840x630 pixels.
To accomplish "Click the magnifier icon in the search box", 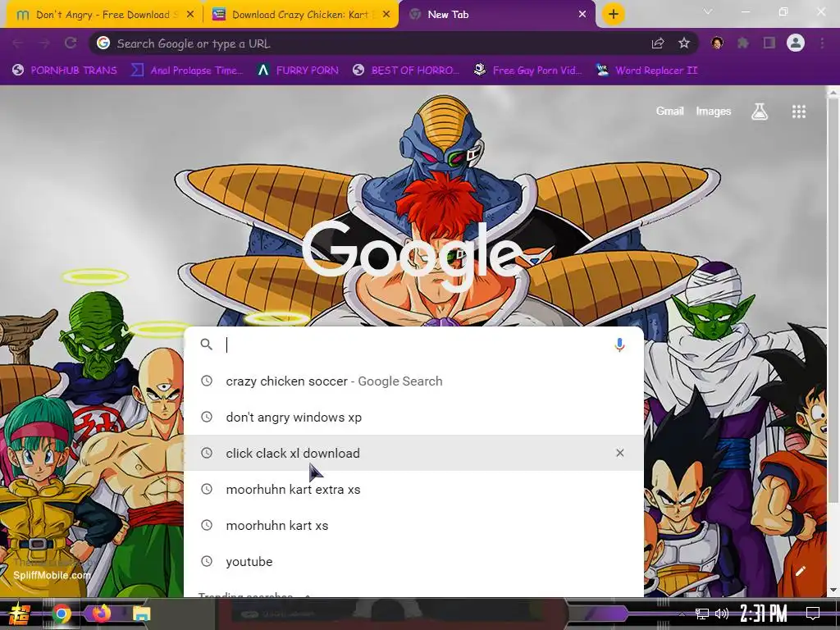I will click(x=206, y=345).
